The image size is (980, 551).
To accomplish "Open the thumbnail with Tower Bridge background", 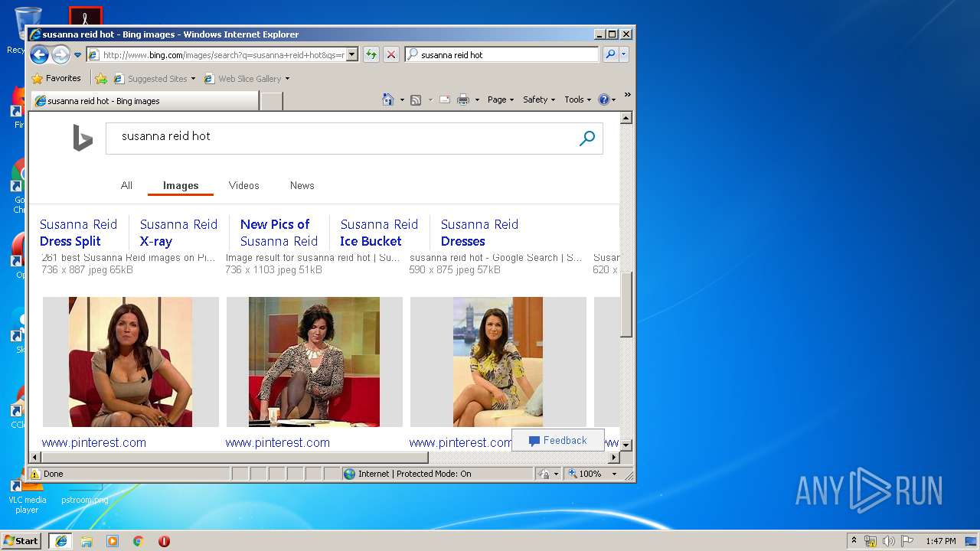I will point(498,362).
